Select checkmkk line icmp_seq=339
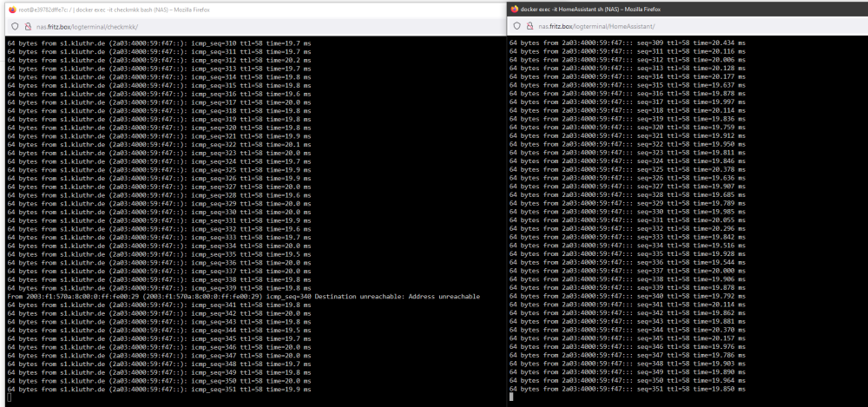The height and width of the screenshot is (407, 868). (x=159, y=288)
